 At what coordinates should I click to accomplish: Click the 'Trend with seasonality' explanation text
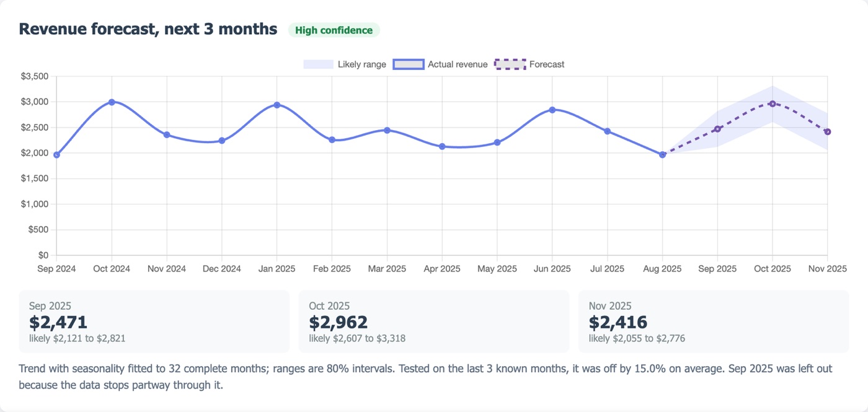click(x=425, y=377)
